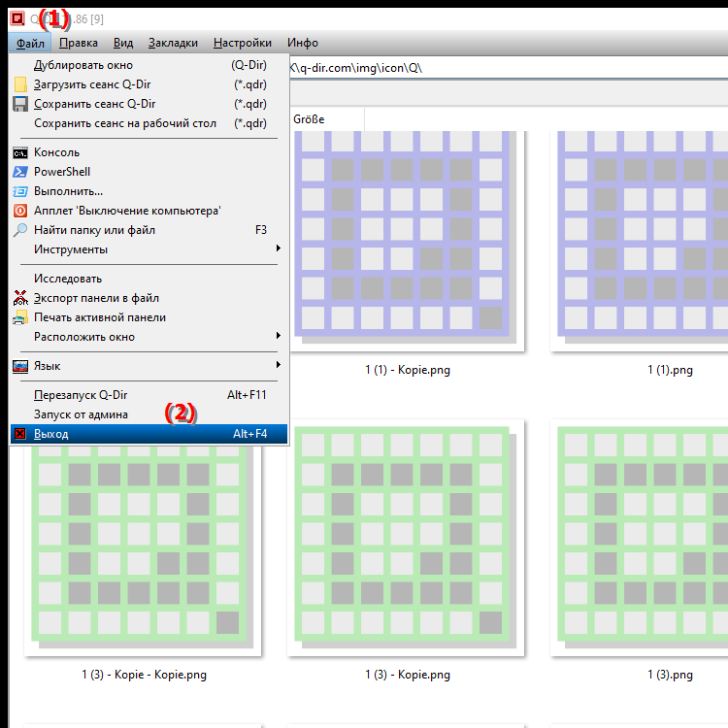This screenshot has width=728, height=728.
Task: Open the Вид menu
Action: coord(123,43)
